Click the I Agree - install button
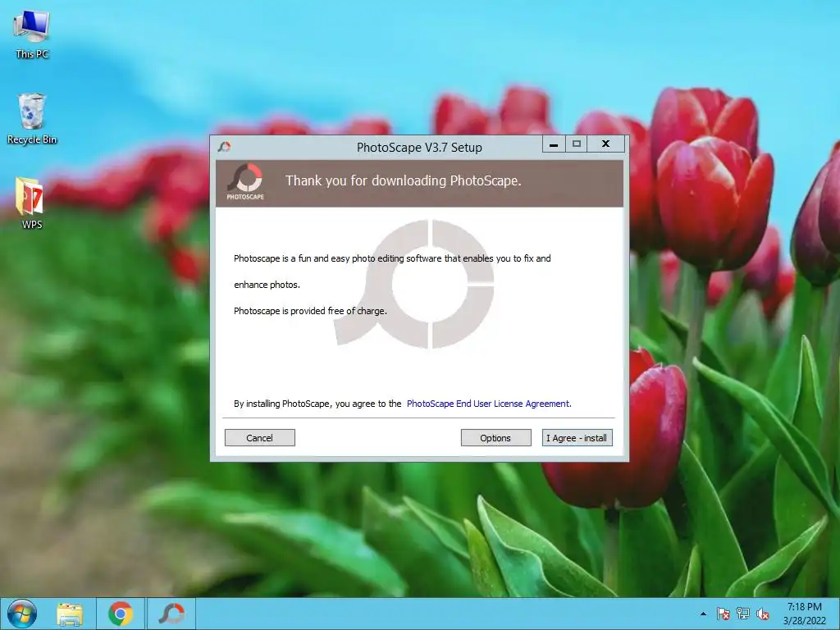Screen dimensions: 840x630 point(577,438)
